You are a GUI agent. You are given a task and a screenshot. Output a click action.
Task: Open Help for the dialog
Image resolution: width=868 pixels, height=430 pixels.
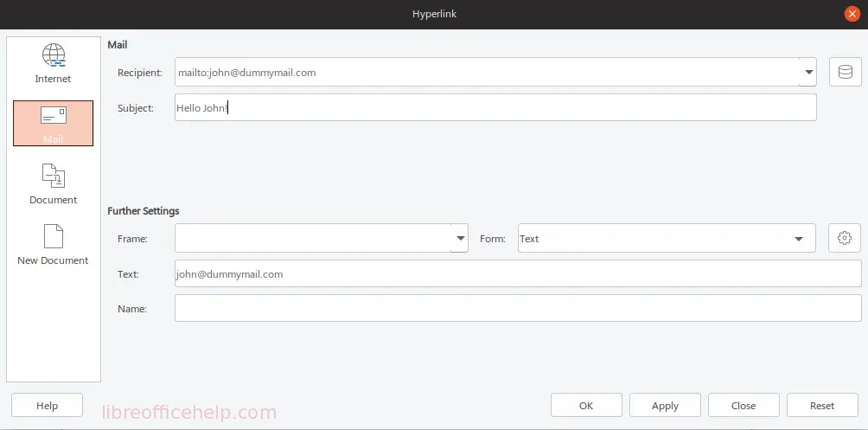coord(47,405)
